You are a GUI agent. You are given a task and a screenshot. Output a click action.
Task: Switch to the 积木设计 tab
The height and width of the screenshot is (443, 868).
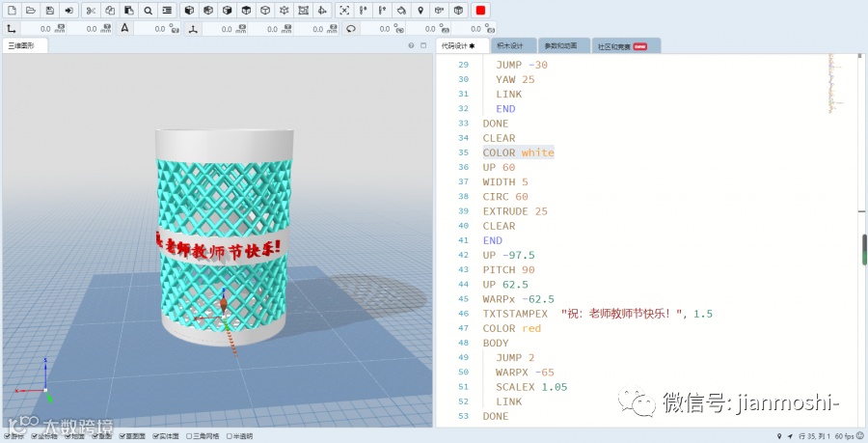coord(510,45)
